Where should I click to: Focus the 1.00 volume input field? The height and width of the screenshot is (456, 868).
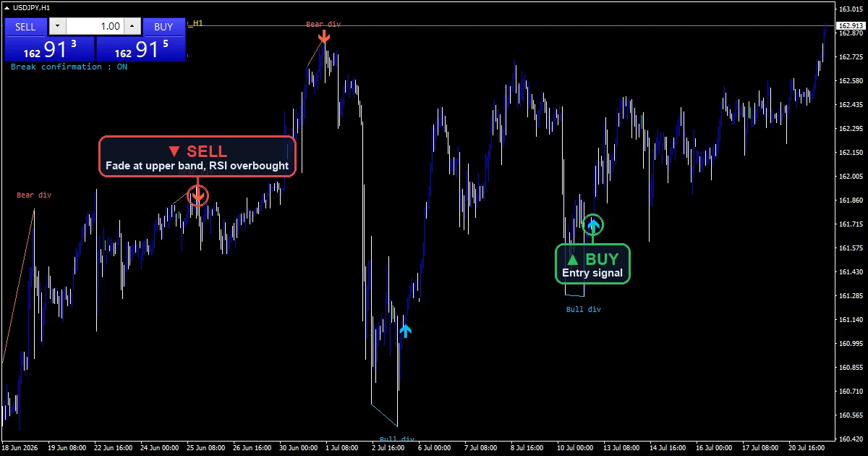click(95, 27)
